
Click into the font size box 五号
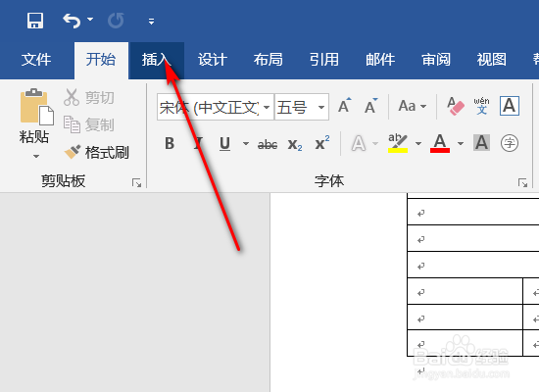(295, 107)
